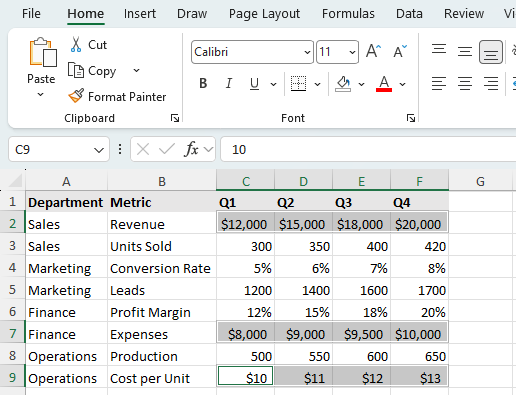Open the File tab
Image resolution: width=516 pixels, height=395 pixels.
(x=31, y=14)
